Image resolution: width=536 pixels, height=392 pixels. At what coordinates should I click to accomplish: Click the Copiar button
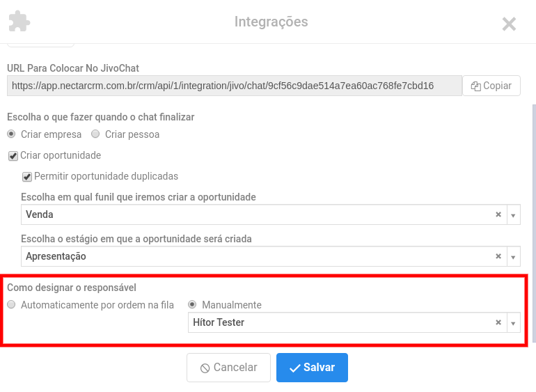(x=491, y=86)
